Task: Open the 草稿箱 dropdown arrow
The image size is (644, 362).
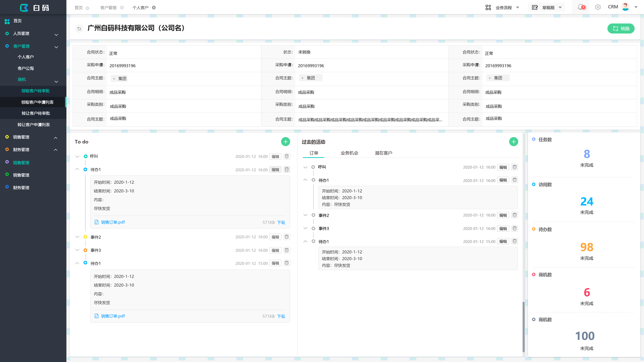Action: click(x=560, y=8)
